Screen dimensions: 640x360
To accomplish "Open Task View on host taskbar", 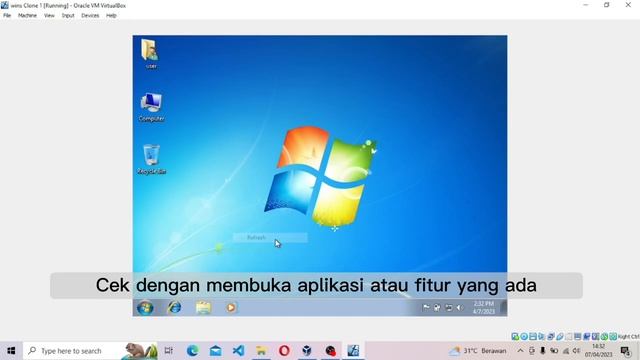I will pos(169,351).
